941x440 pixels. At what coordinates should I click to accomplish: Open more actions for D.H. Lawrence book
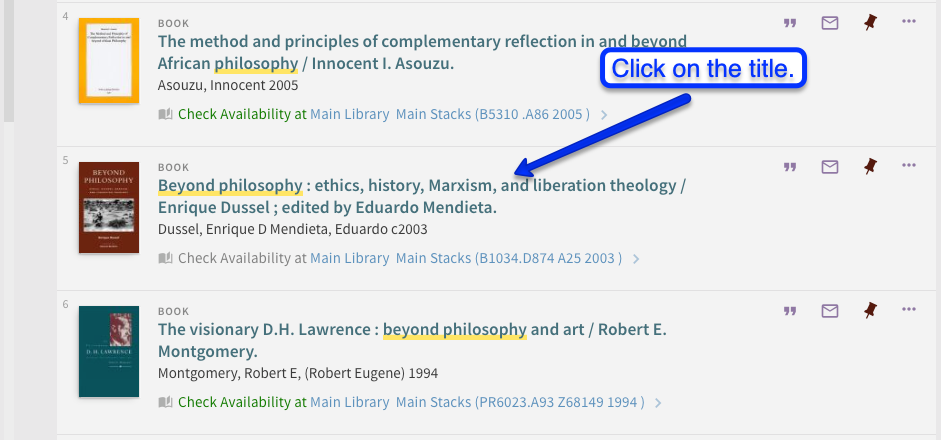(x=908, y=310)
